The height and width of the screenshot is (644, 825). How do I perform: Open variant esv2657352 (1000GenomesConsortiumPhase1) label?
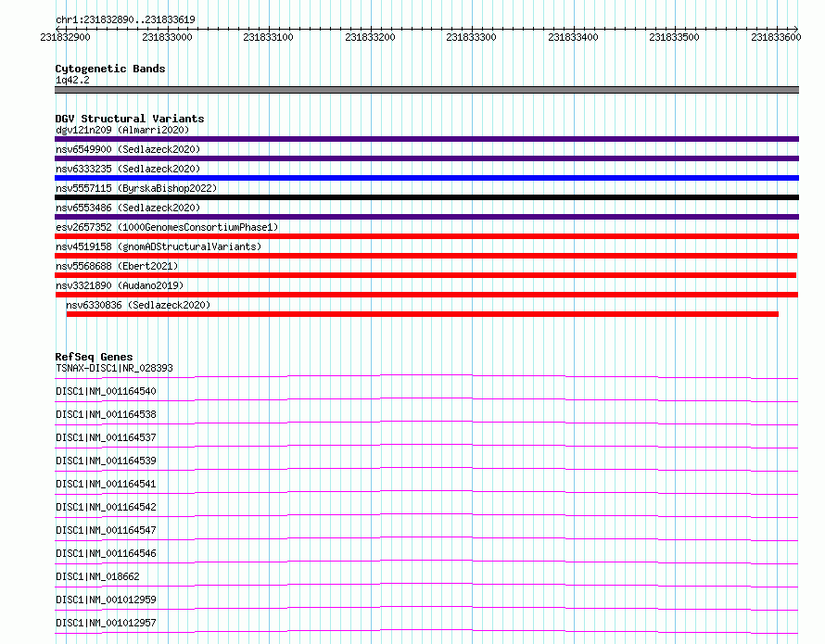coord(167,227)
